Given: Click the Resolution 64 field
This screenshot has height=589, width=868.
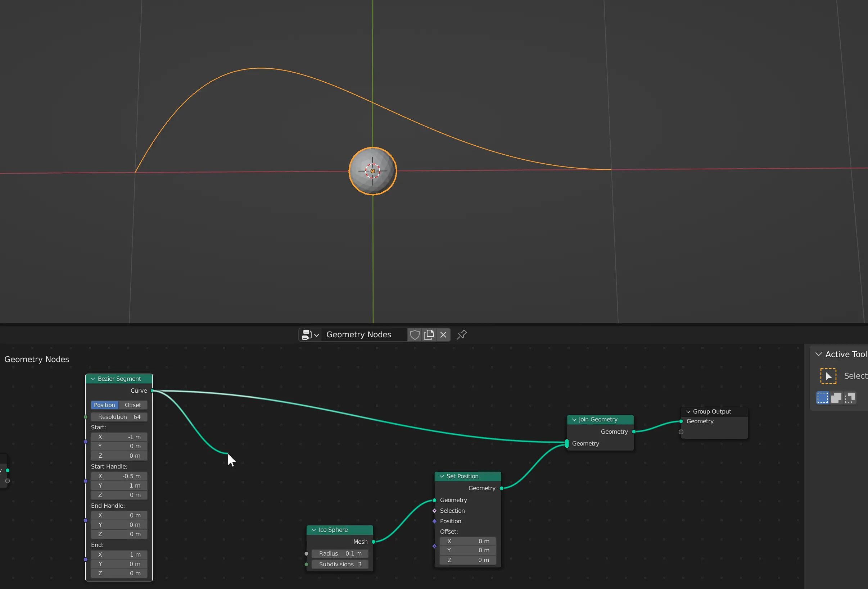Looking at the screenshot, I should point(119,417).
